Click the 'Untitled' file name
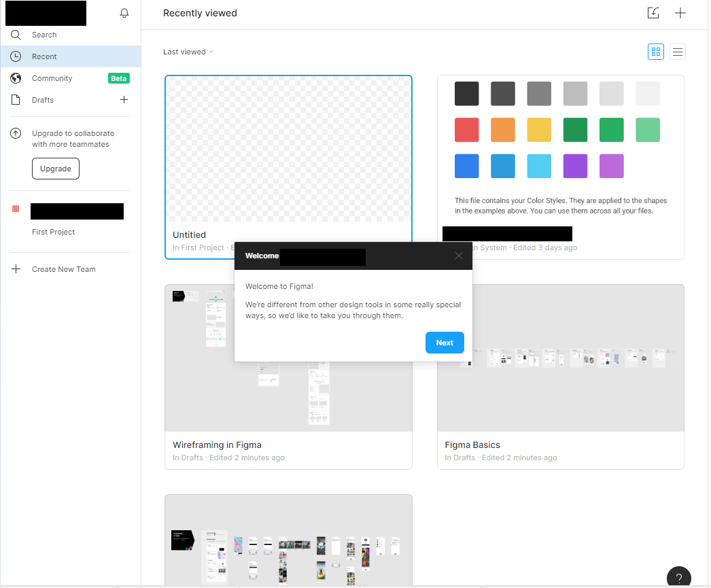711x588 pixels. point(189,235)
